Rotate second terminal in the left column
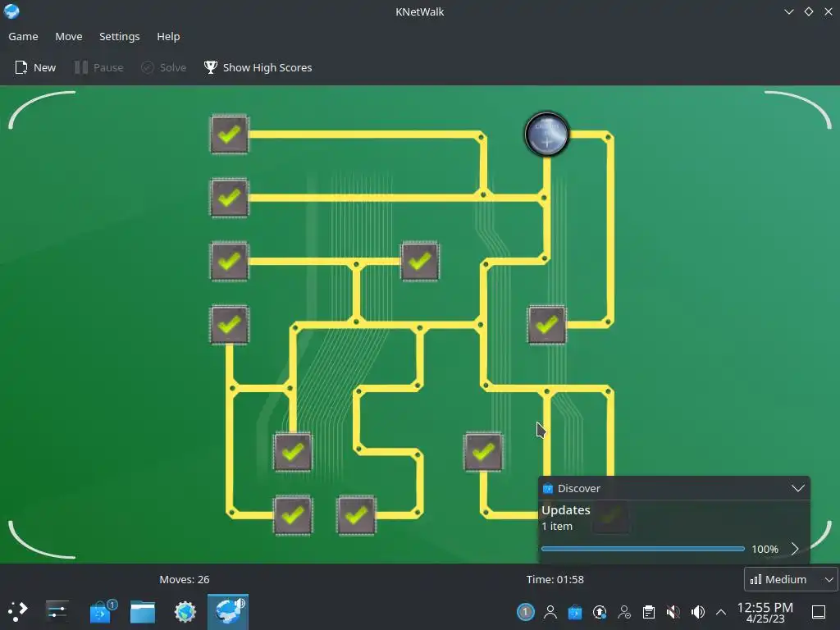840x630 pixels. (x=230, y=198)
